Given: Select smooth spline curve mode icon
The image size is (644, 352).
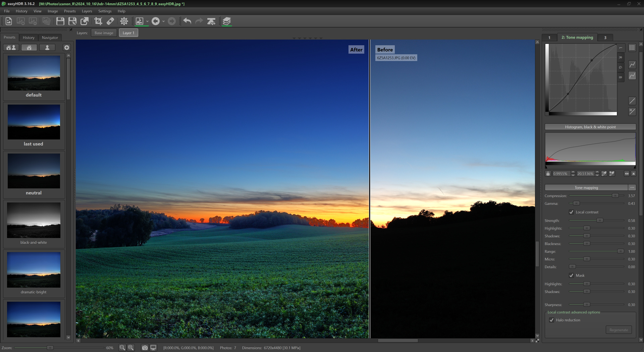Looking at the screenshot, I should point(632,75).
